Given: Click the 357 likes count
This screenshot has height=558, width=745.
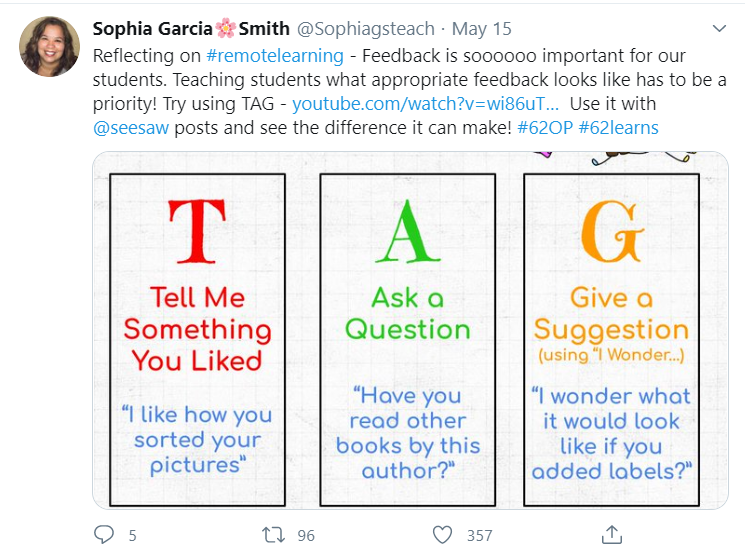Looking at the screenshot, I should [479, 536].
